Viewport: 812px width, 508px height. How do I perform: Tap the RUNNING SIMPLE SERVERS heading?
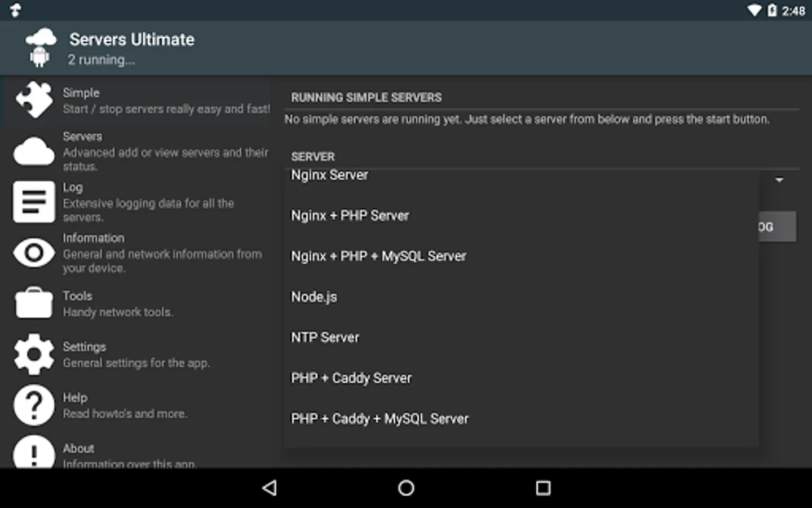(367, 98)
